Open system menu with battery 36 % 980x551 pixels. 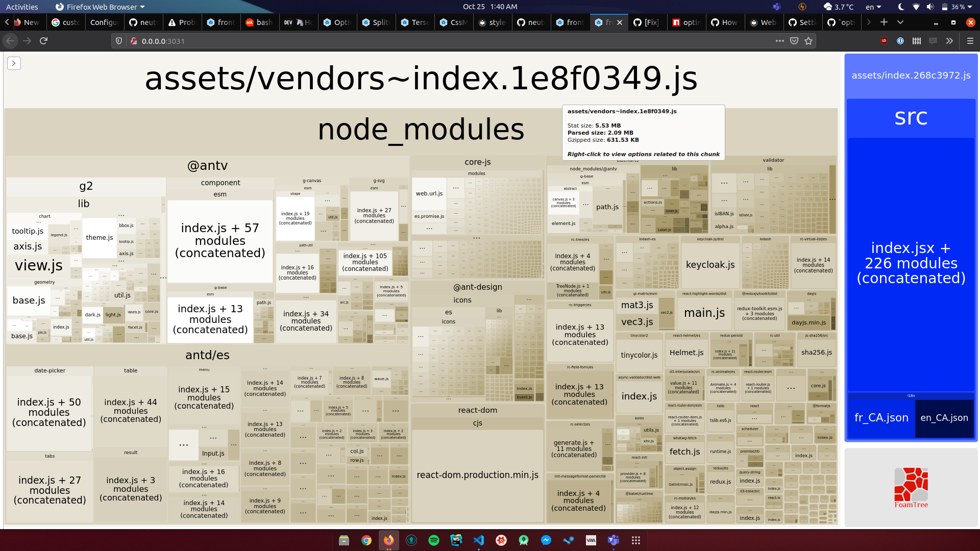click(x=957, y=7)
